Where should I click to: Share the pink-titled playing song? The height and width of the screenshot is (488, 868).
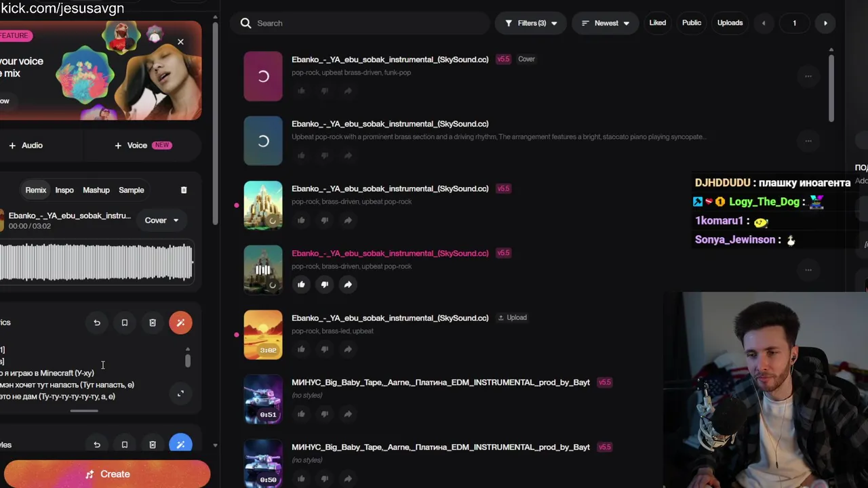tap(348, 285)
